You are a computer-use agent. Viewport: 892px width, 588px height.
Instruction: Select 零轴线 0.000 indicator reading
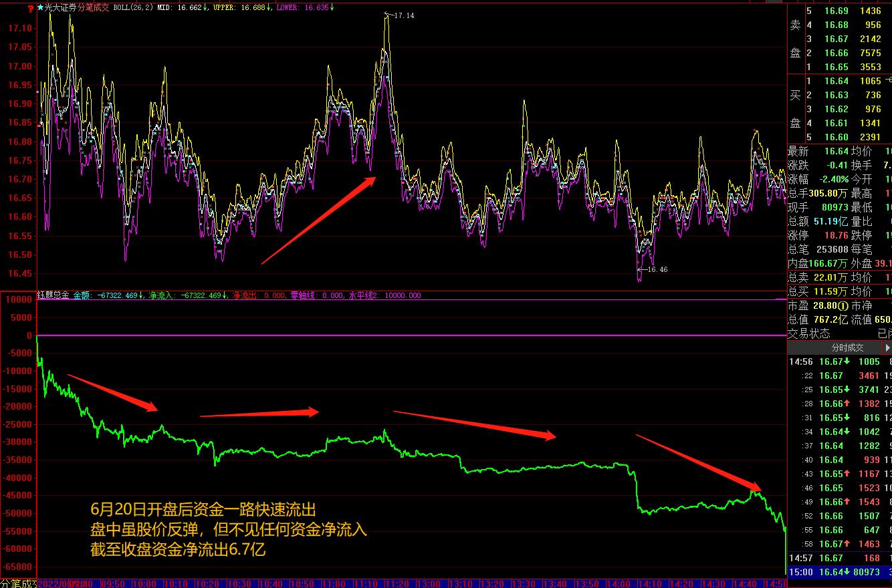coord(317,295)
